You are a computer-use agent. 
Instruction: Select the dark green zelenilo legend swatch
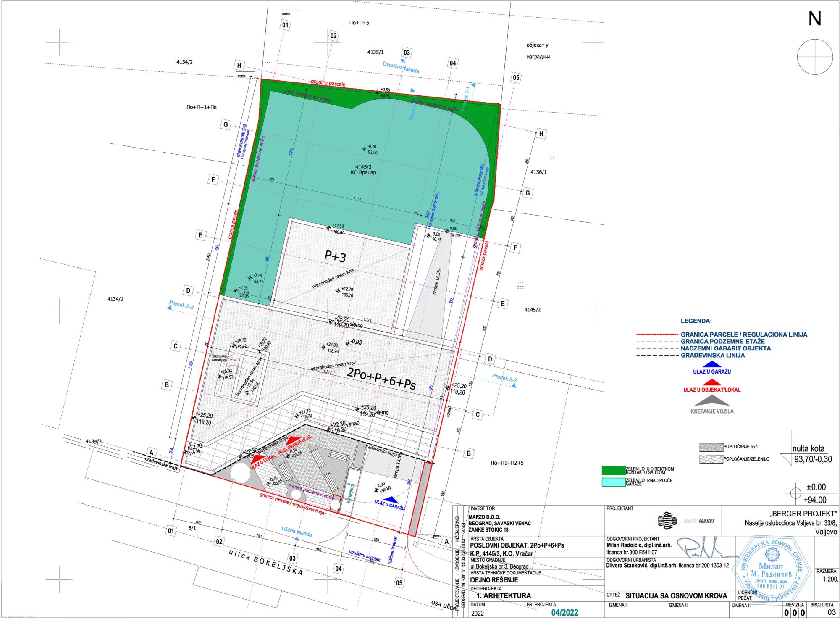pyautogui.click(x=613, y=470)
